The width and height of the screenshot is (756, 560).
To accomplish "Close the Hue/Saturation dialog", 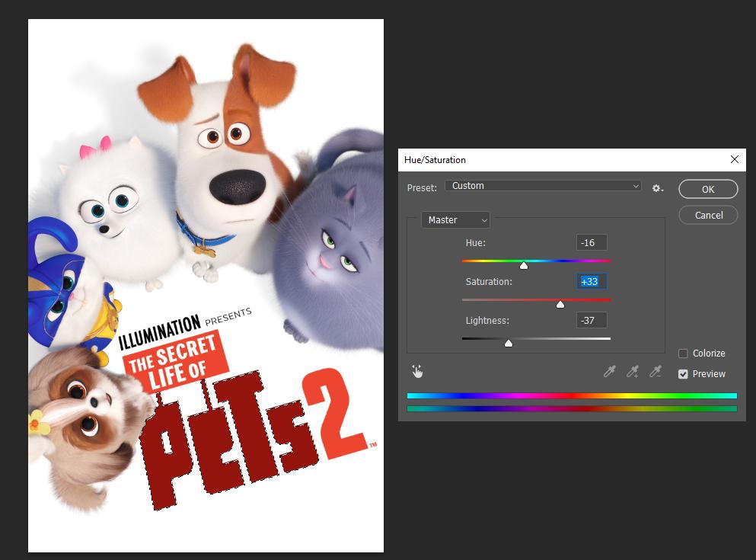I will (x=735, y=159).
